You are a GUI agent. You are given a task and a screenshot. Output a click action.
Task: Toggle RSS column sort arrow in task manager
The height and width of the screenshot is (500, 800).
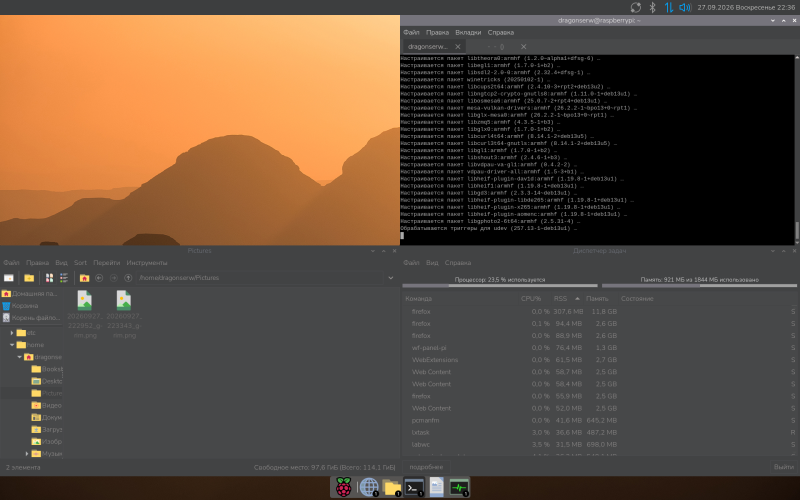tap(577, 298)
